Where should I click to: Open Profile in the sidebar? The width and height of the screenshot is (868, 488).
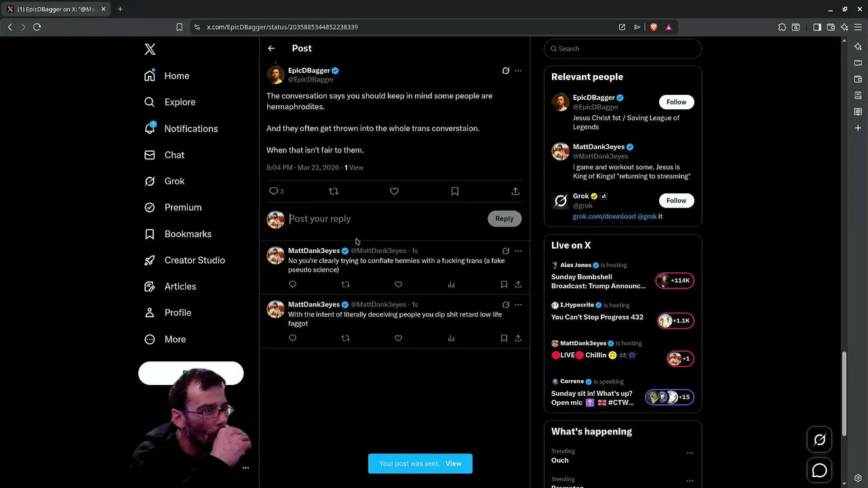click(x=167, y=312)
